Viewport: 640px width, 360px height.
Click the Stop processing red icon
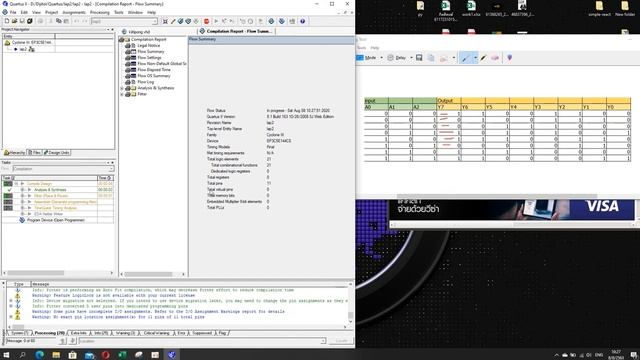coord(207,21)
